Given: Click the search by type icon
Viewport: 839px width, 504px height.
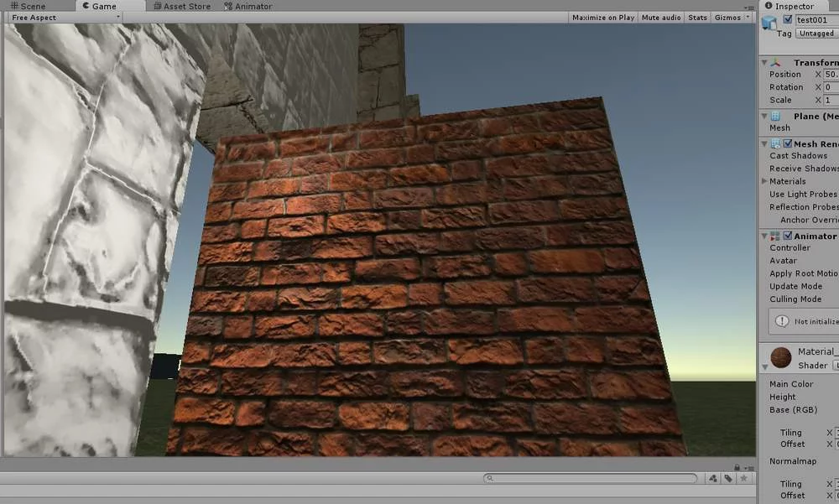Looking at the screenshot, I should coord(713,479).
